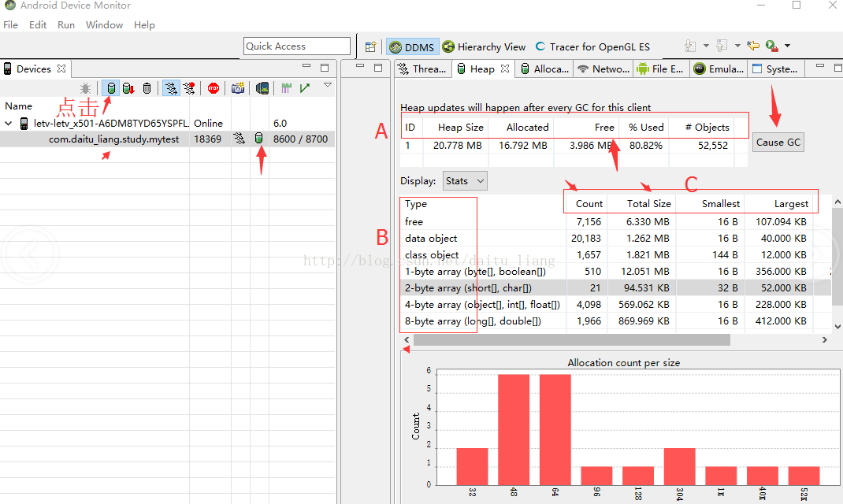Switch to the Network Statistics tab
The height and width of the screenshot is (504, 843).
[603, 69]
